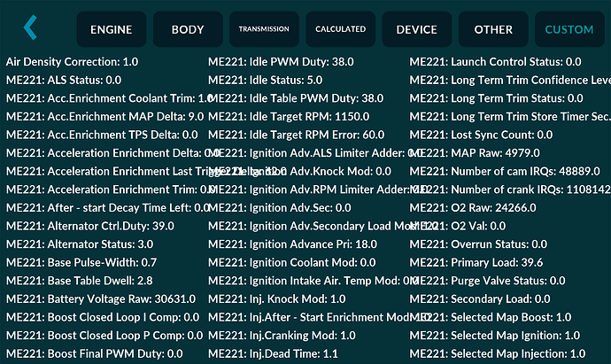Select 'ME221: Ignition Adv.Secondary Load Mod' entry
This screenshot has width=611, height=364.
(323, 226)
